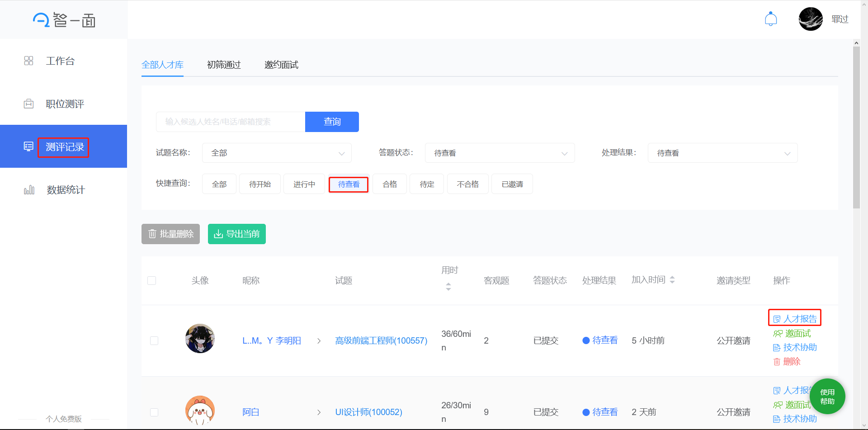Screen dimensions: 868x430
Task: Click the 加入时间 sort arrows
Action: (672, 280)
